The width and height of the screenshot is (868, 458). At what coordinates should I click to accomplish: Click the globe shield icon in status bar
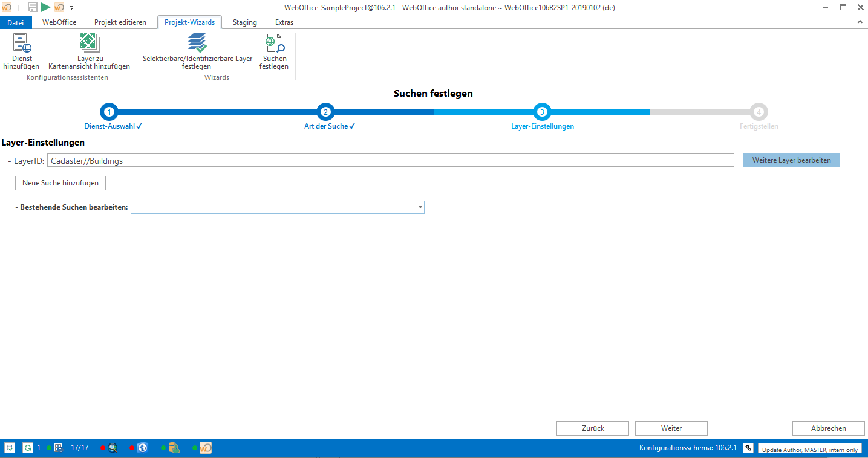click(142, 447)
